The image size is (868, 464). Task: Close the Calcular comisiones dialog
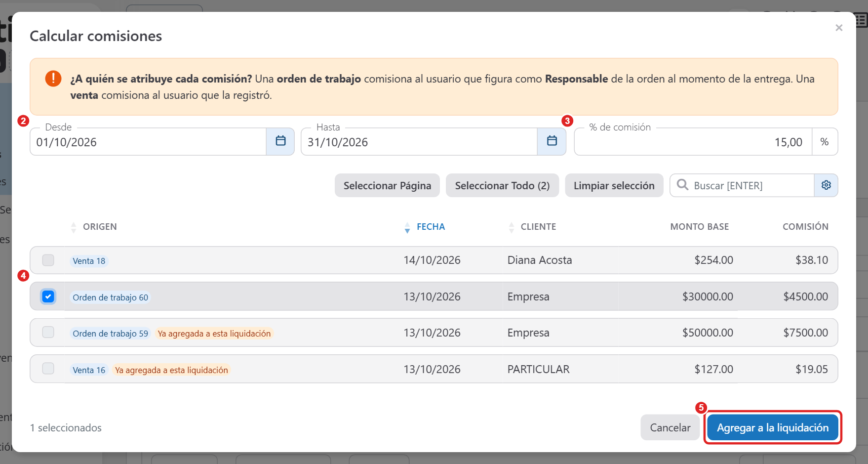point(839,28)
